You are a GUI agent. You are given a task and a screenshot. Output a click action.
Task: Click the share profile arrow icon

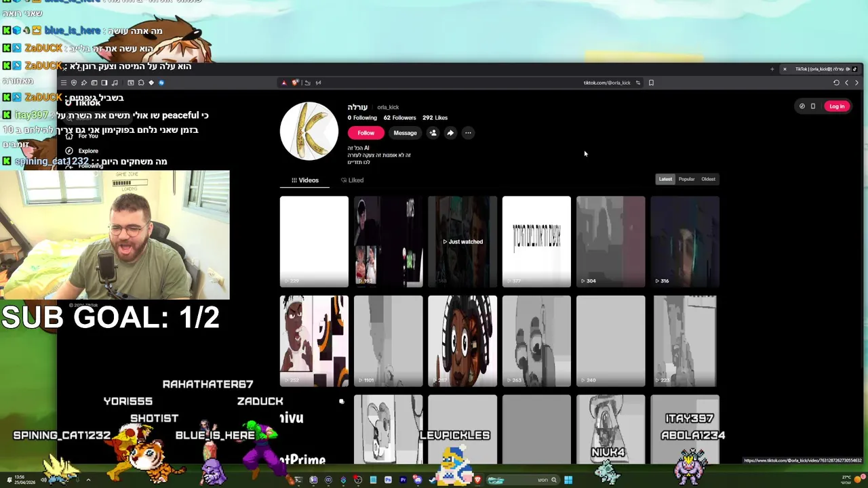450,133
